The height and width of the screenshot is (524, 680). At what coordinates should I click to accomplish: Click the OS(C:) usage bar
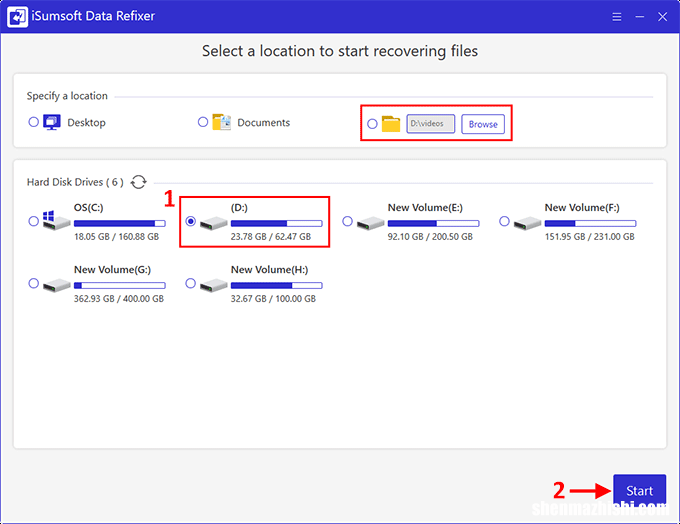click(120, 223)
